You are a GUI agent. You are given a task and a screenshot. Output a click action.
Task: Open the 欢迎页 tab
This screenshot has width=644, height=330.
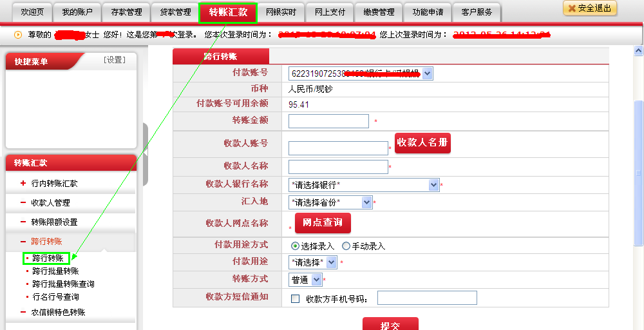click(x=32, y=12)
